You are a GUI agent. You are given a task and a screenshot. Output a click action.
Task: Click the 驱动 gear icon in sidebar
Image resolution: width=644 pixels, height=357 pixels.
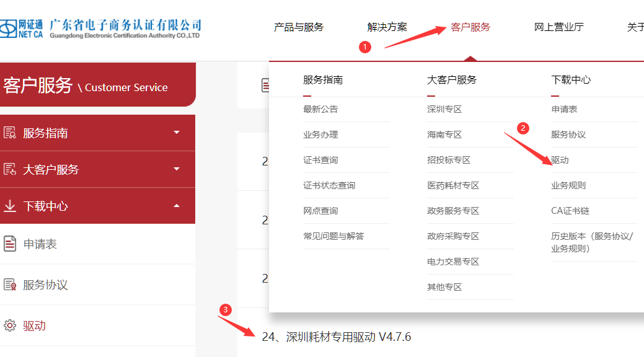pos(10,326)
